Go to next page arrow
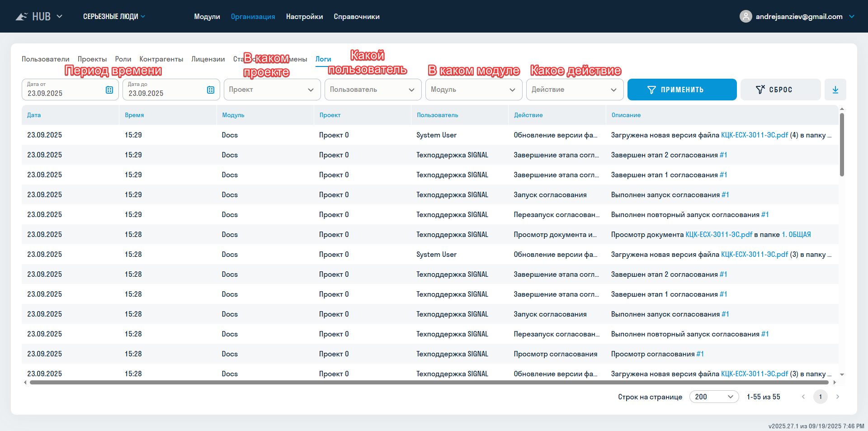Viewport: 868px width, 431px height. coord(838,397)
